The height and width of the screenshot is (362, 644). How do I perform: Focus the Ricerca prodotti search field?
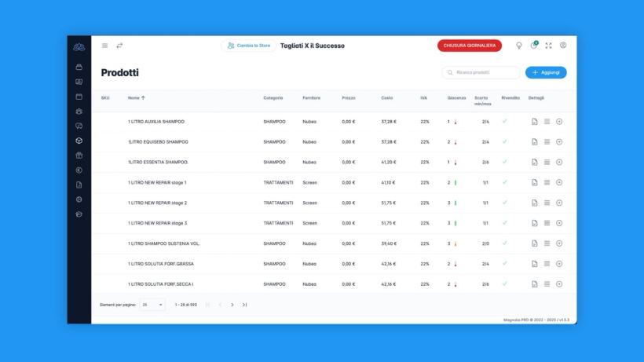(481, 72)
